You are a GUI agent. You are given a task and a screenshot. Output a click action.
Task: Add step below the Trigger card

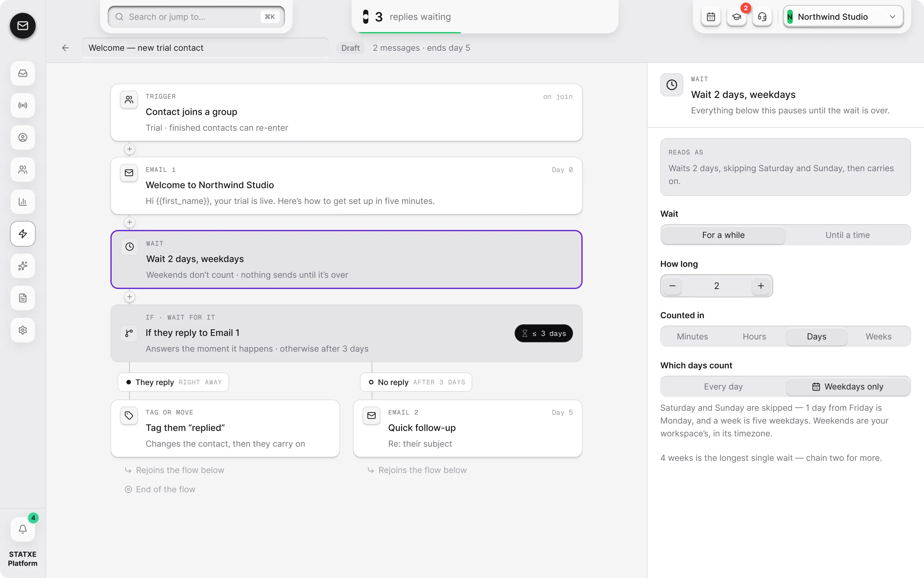click(129, 149)
